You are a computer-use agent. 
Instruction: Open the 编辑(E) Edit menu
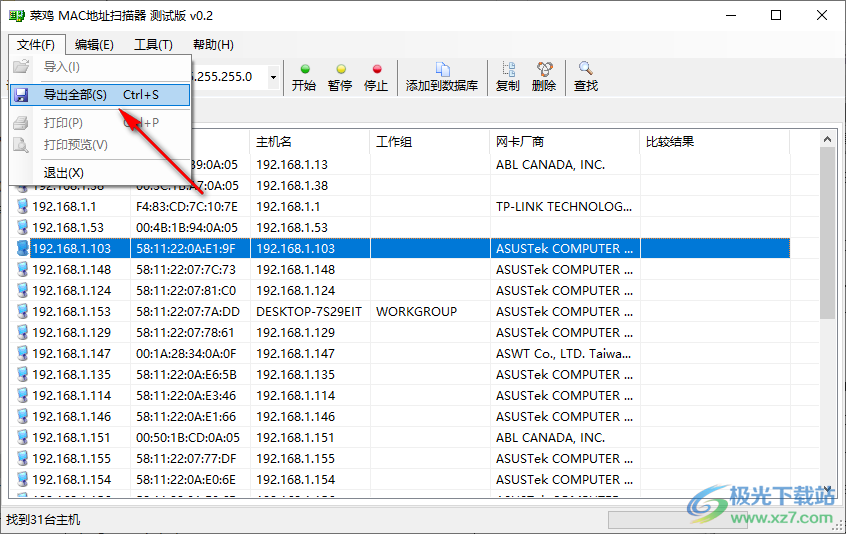(x=94, y=45)
